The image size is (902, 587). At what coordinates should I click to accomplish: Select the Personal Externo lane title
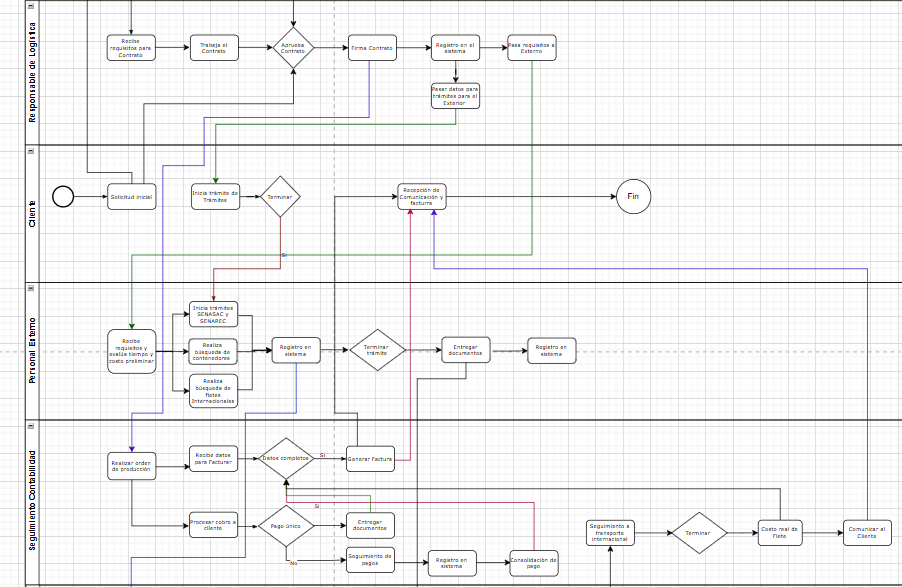[x=31, y=350]
